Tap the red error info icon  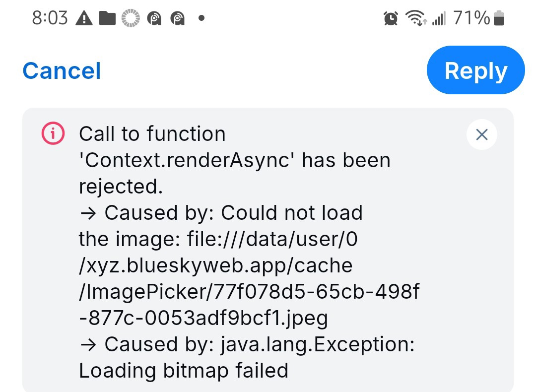click(x=53, y=133)
